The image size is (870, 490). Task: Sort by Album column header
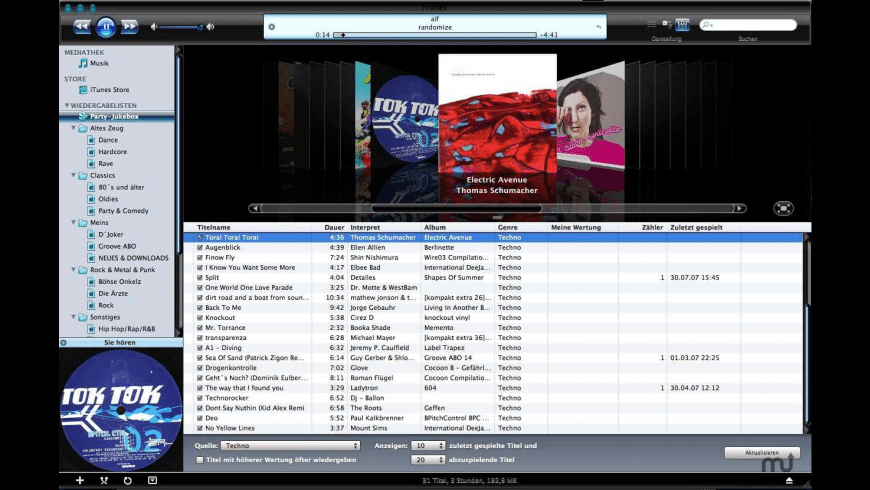click(x=435, y=228)
